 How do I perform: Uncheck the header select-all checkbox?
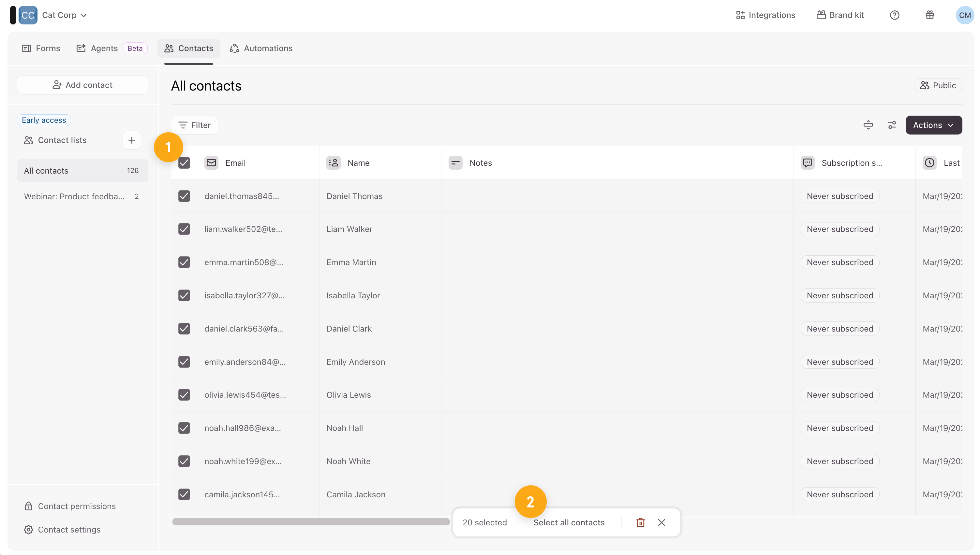(x=184, y=163)
